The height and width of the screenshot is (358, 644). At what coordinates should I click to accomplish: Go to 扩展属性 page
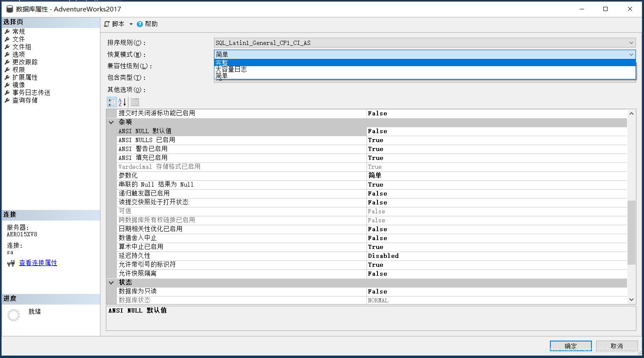point(25,77)
